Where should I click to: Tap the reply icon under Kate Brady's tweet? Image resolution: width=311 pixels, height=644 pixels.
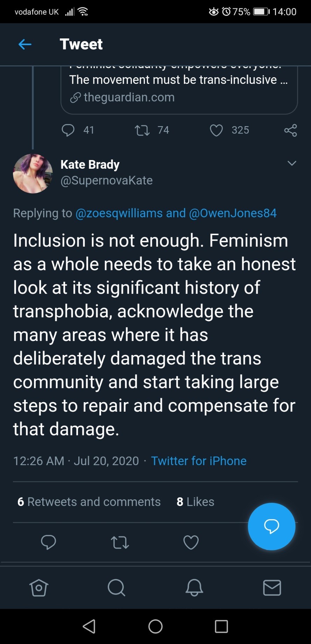pos(48,542)
